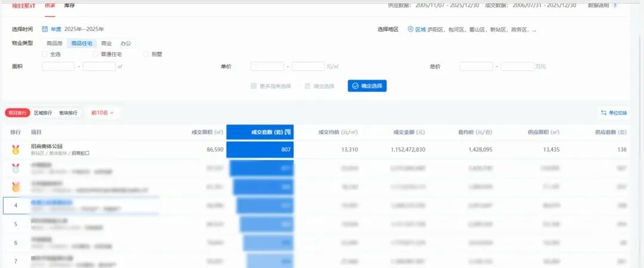Click the 13,435 供应面积 value
The width and height of the screenshot is (644, 268).
[x=551, y=150]
